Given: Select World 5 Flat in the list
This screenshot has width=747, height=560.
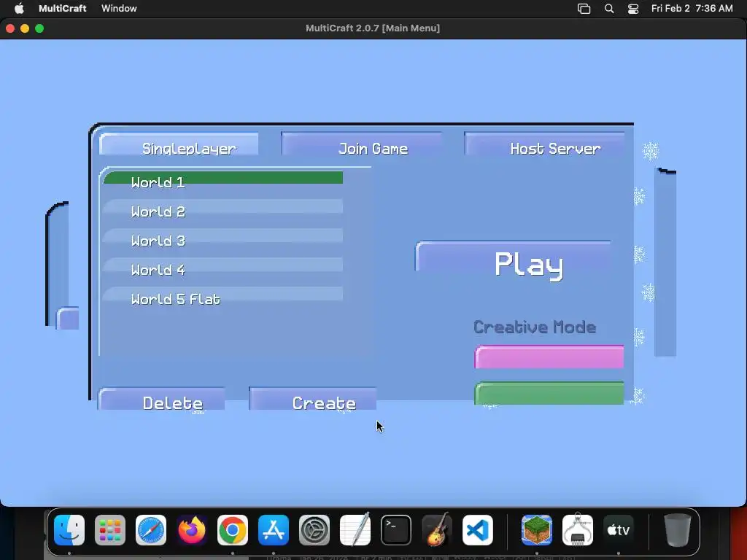Looking at the screenshot, I should coord(223,295).
